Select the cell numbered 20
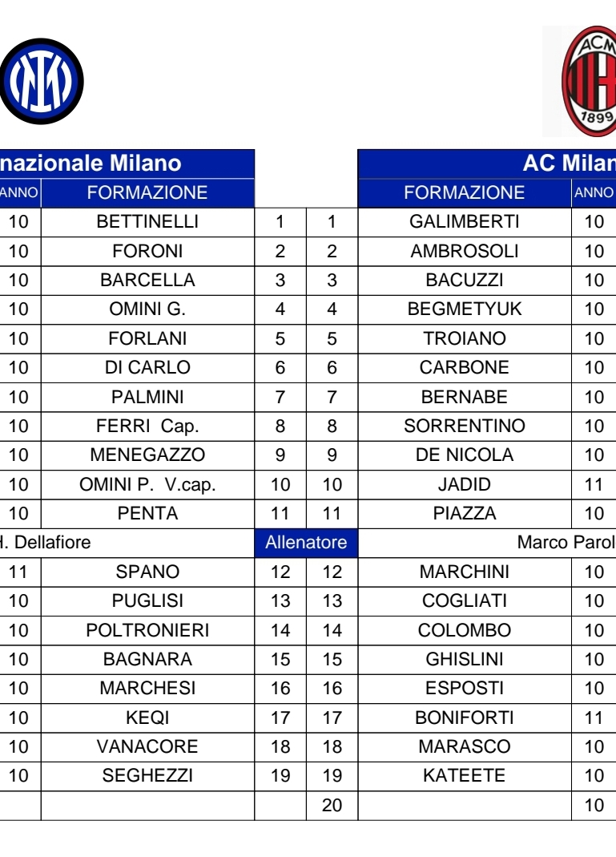Screen dimensions: 616x857 point(332,806)
